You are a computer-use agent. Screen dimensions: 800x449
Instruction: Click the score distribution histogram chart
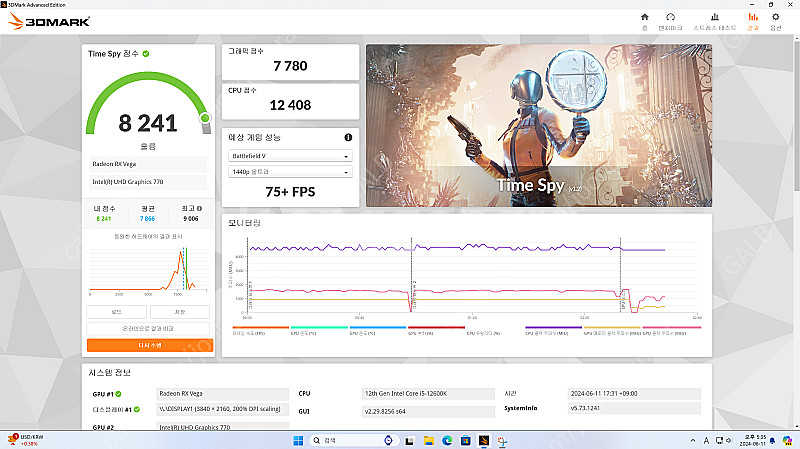(x=148, y=270)
